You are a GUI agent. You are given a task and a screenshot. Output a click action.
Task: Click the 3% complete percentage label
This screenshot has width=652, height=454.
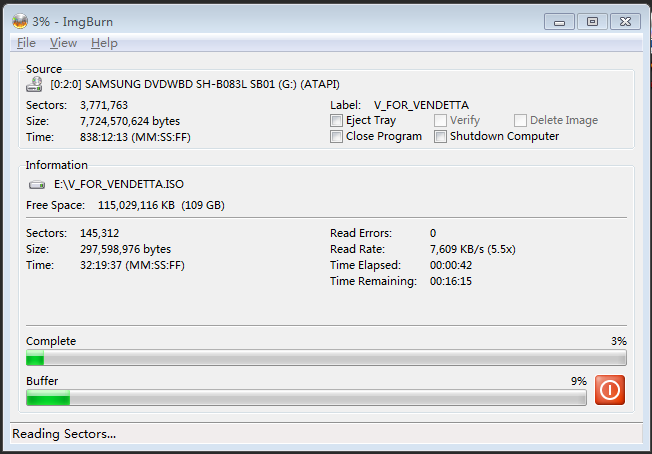[619, 341]
